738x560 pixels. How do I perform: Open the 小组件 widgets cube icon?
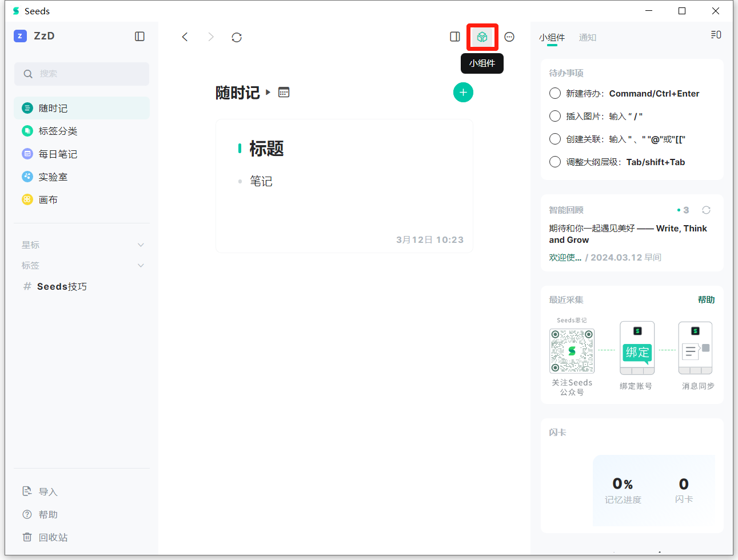point(482,37)
